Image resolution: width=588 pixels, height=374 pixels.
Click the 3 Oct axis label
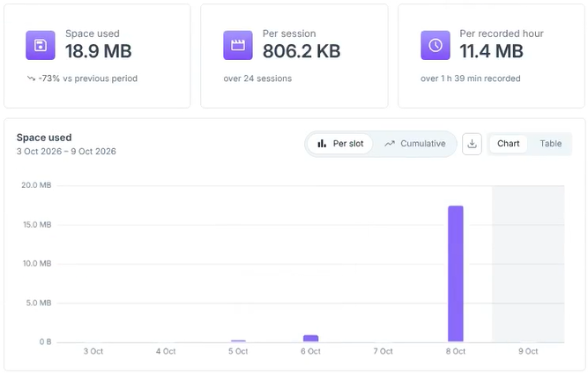tap(93, 351)
